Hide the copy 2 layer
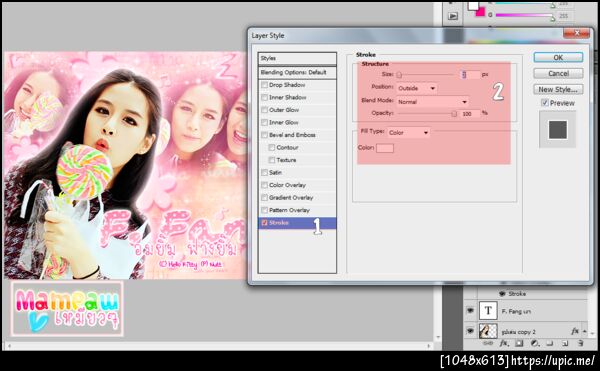Viewport: 600px width, 371px height. pos(470,330)
